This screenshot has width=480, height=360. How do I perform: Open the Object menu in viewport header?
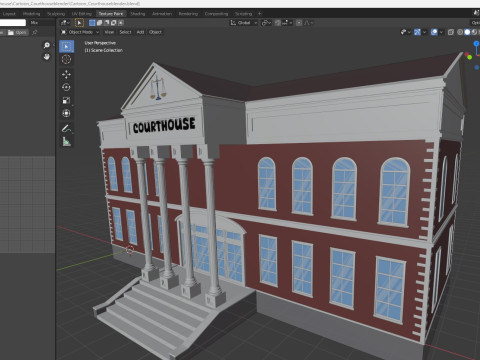pos(155,32)
